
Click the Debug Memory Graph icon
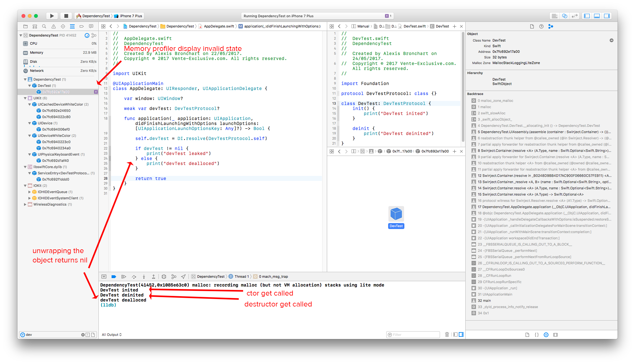click(174, 277)
